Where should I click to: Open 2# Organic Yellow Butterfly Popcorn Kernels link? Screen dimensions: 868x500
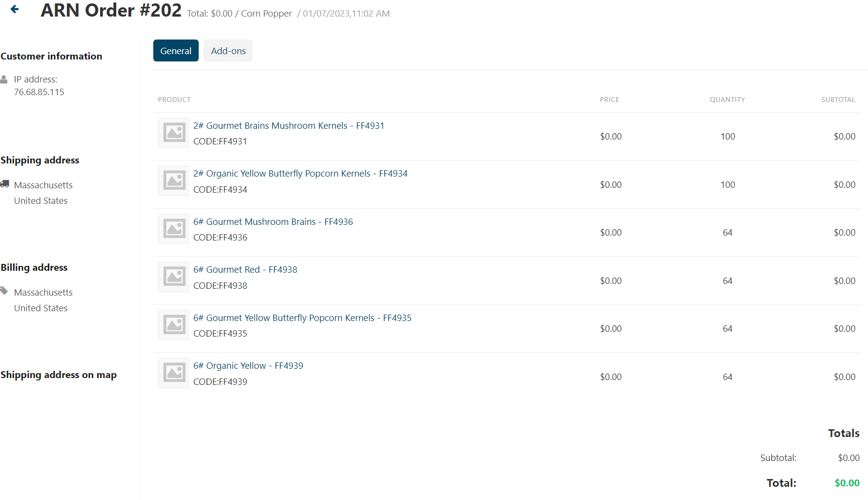pyautogui.click(x=300, y=174)
